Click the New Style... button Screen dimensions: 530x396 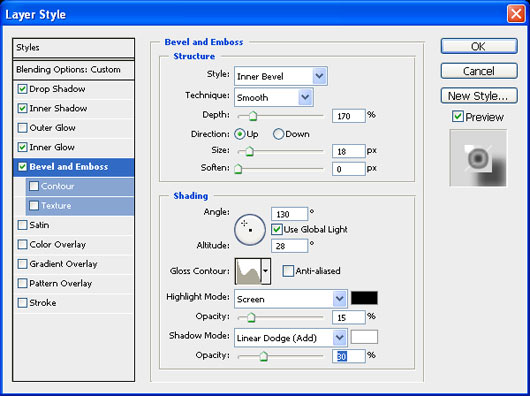coord(479,96)
